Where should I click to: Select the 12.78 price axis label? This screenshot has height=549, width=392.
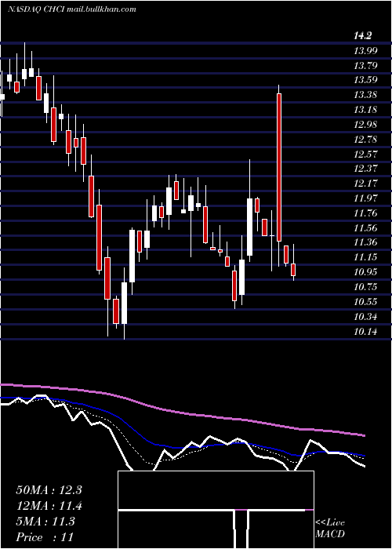pos(365,140)
